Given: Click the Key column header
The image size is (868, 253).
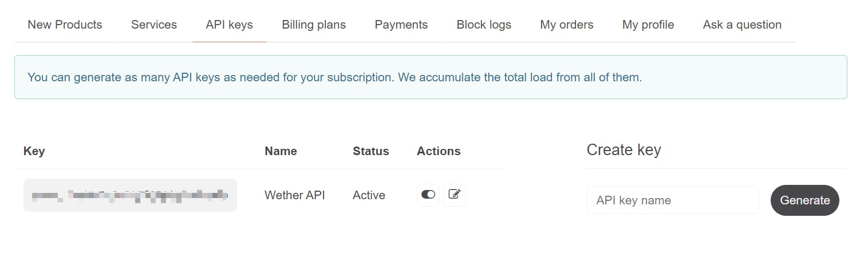Looking at the screenshot, I should point(34,151).
